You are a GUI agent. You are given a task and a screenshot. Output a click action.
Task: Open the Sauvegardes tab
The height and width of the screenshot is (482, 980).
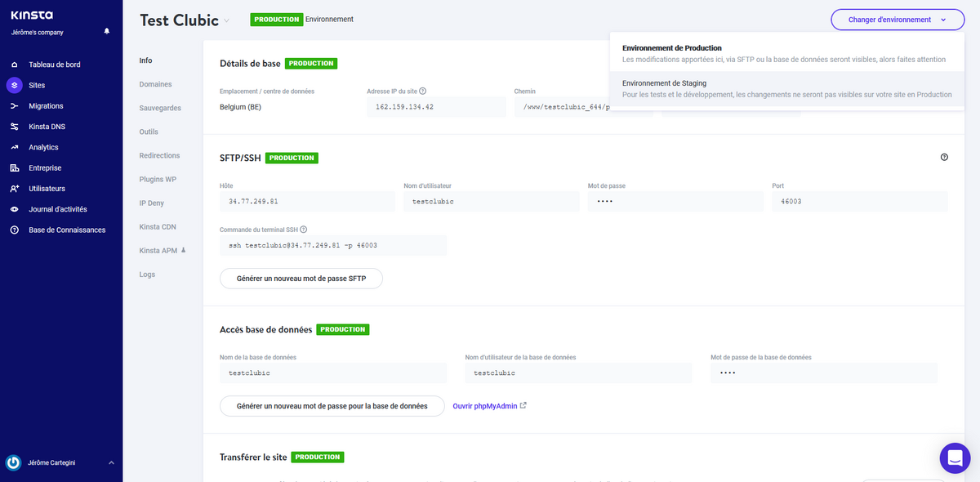click(x=160, y=108)
